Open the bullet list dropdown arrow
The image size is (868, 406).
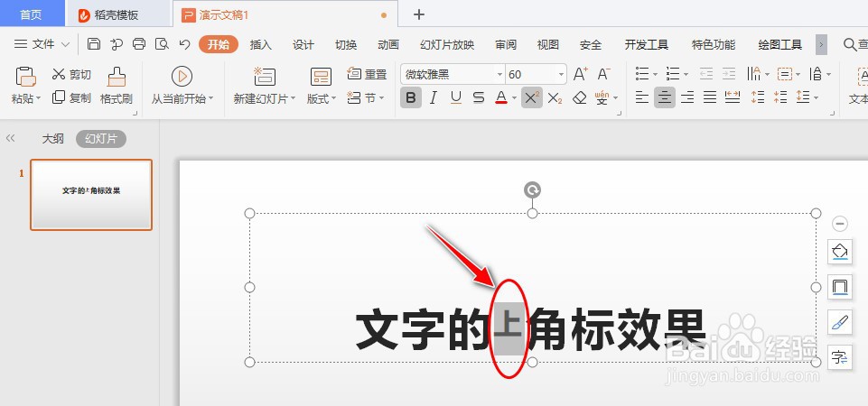(656, 74)
